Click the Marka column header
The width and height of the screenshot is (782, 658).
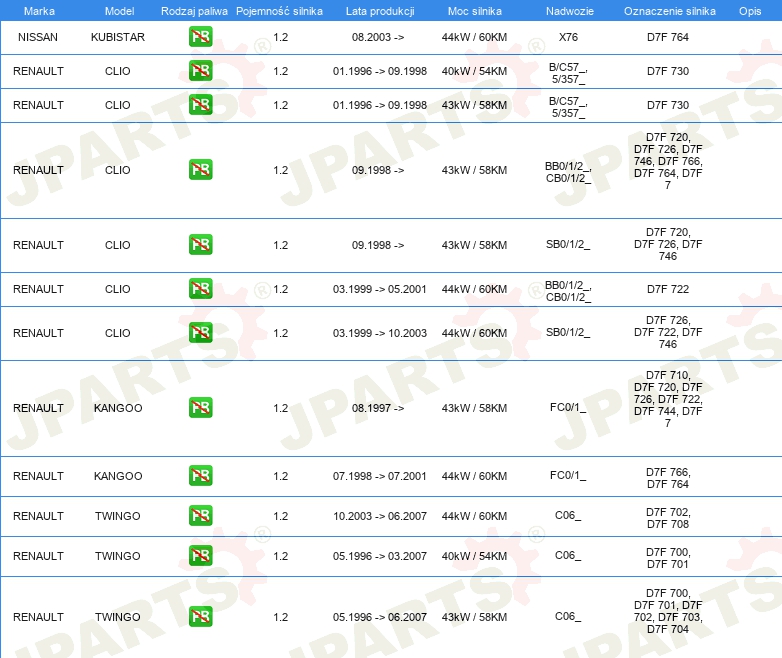(39, 11)
